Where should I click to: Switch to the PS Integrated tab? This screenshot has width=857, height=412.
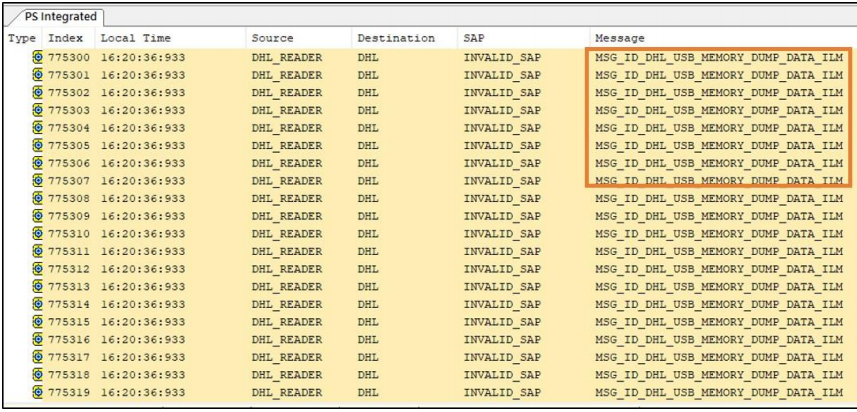[60, 16]
